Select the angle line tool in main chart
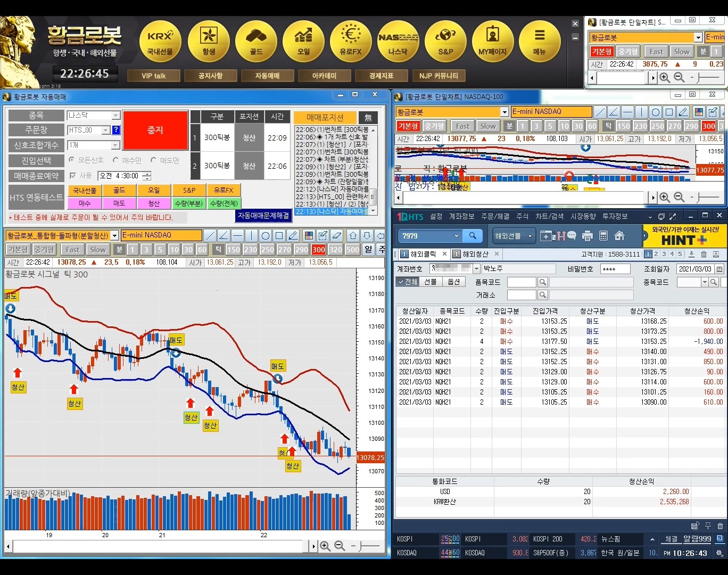The height and width of the screenshot is (575, 728). [x=224, y=235]
